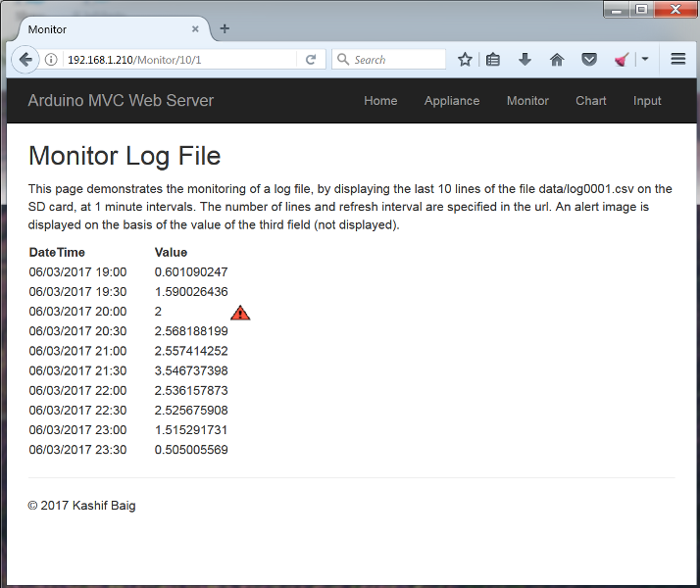Click the red alert triangle image

tap(240, 313)
